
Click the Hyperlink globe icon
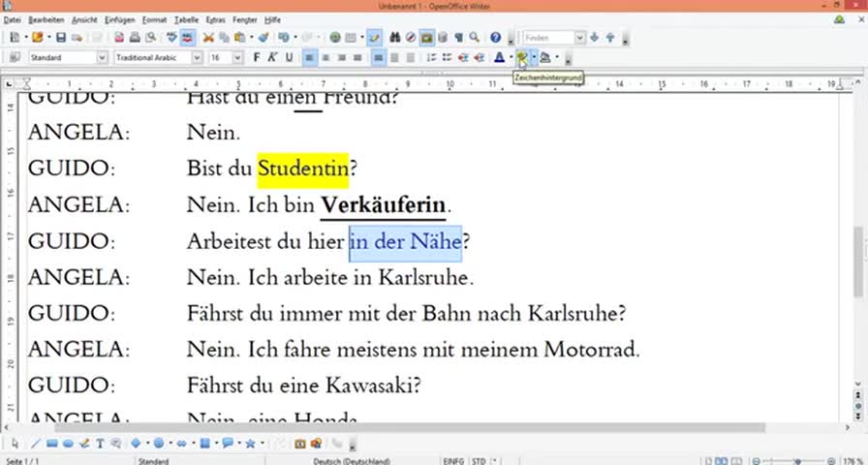click(x=335, y=38)
